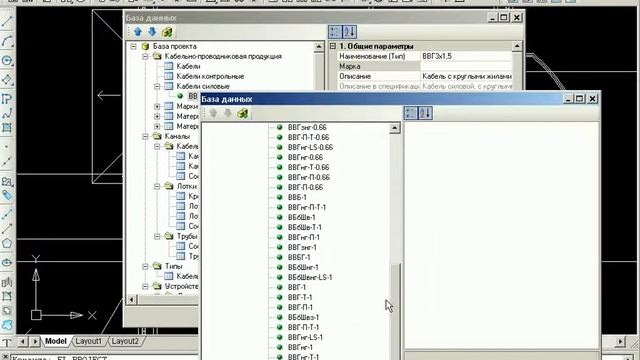Screen dimensions: 640x360
Task: Click the greyed up arrow in front window
Action: pyautogui.click(x=213, y=113)
